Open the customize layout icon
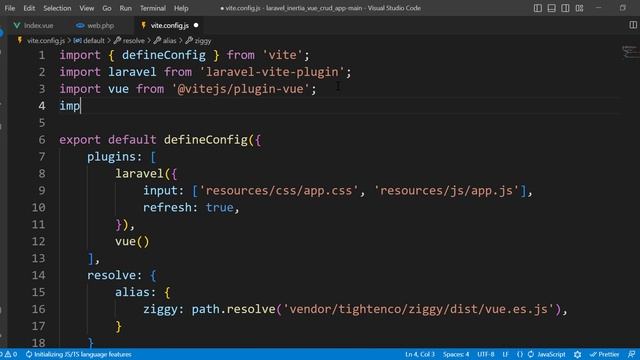640x360 pixels. pyautogui.click(x=579, y=8)
